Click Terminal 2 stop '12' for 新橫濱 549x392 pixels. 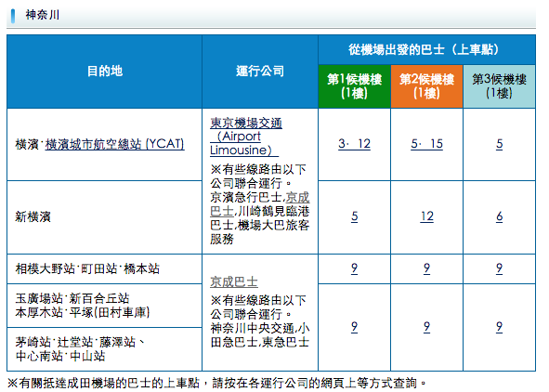(426, 216)
